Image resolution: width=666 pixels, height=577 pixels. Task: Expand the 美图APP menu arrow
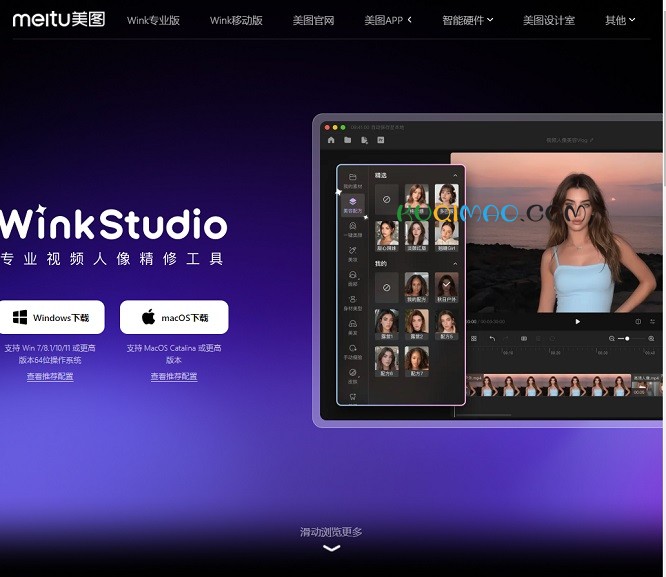pyautogui.click(x=410, y=20)
